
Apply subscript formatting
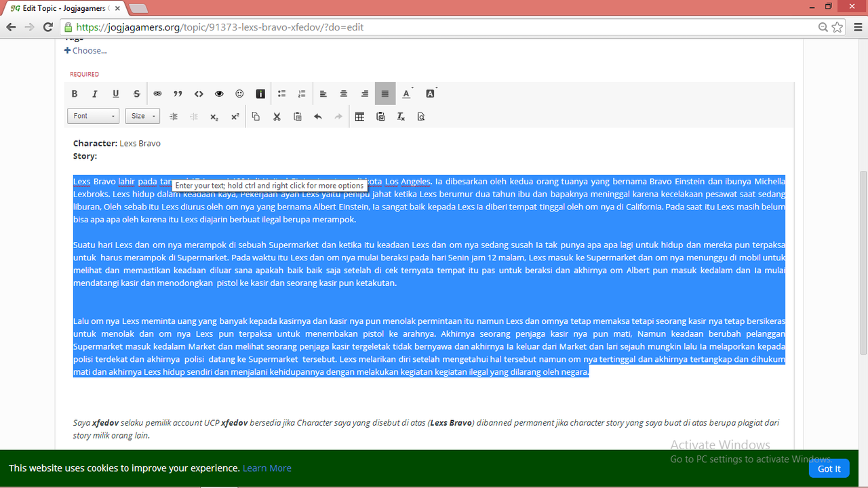click(214, 117)
